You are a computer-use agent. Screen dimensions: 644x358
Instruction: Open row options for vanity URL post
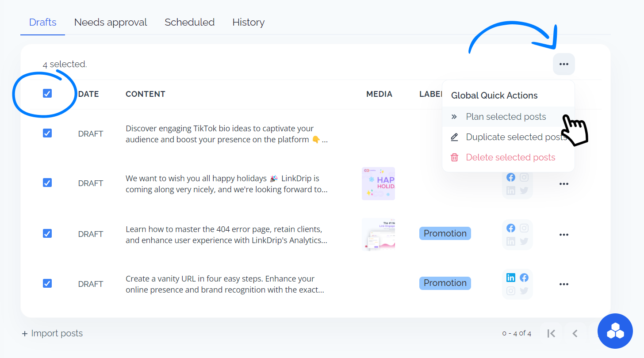563,284
